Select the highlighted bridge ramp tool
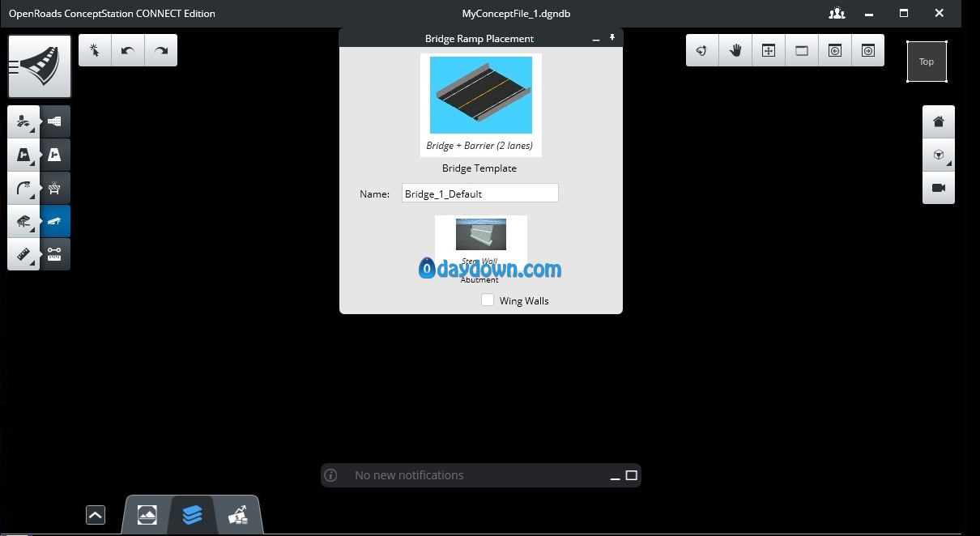 [x=55, y=221]
